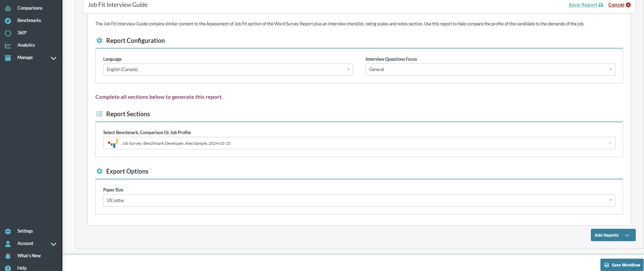Click the Manage archive box icon
Image resolution: width=644 pixels, height=271 pixels.
[8, 58]
